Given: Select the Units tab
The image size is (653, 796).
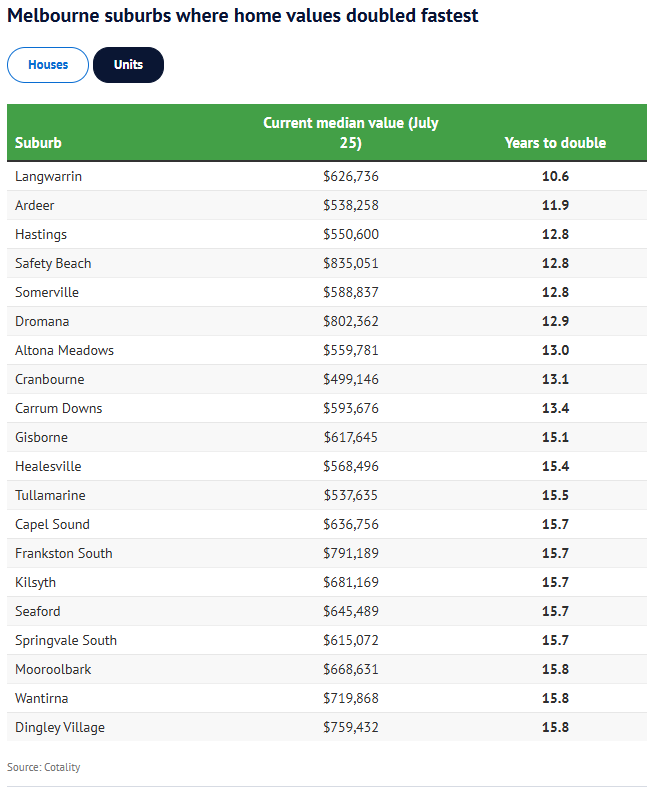Looking at the screenshot, I should [x=128, y=65].
